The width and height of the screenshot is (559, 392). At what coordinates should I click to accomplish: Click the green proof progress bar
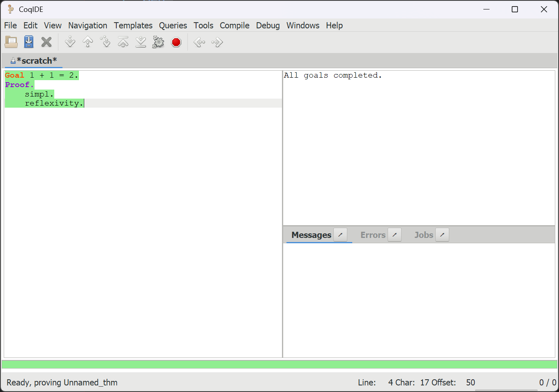point(279,364)
